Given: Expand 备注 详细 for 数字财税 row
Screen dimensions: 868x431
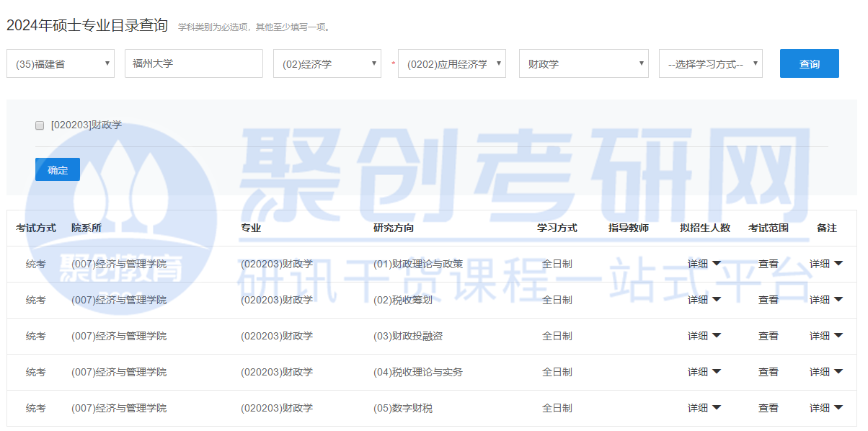Looking at the screenshot, I should click(826, 408).
